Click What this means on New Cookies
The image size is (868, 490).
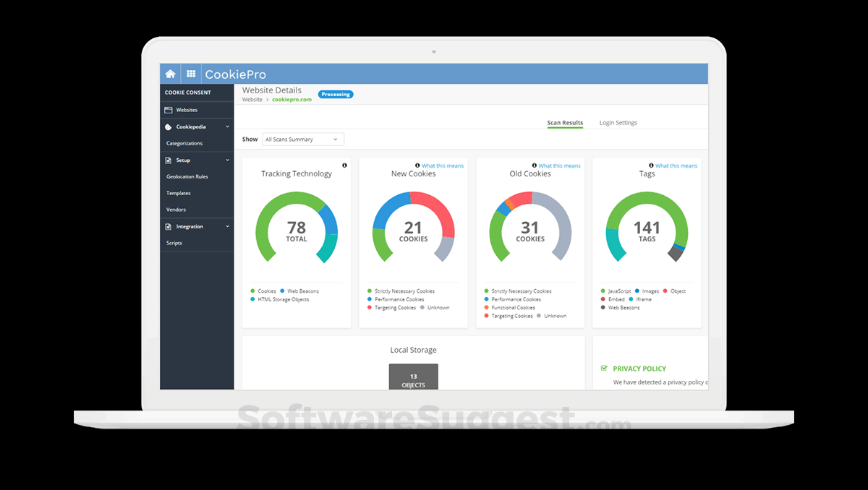443,166
